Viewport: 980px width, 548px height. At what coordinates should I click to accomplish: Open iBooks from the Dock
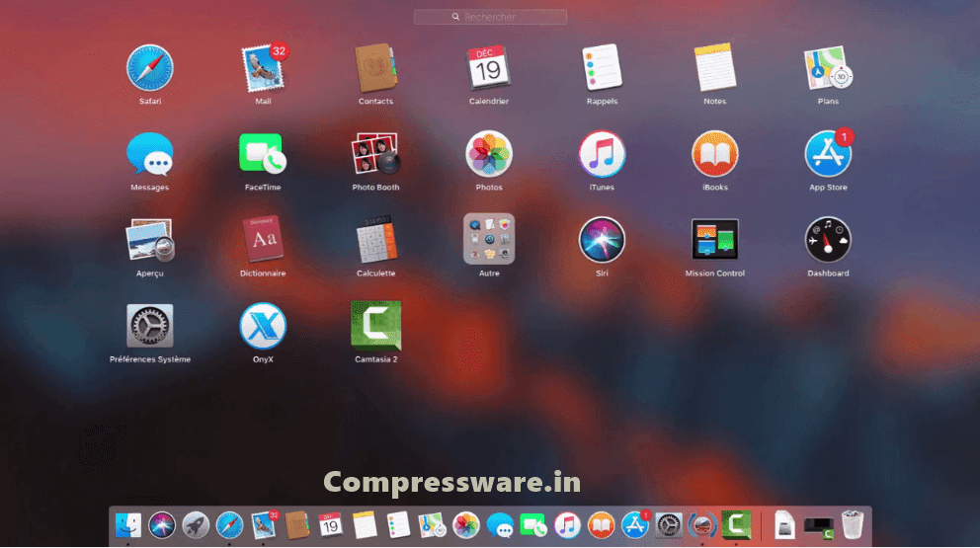click(602, 525)
